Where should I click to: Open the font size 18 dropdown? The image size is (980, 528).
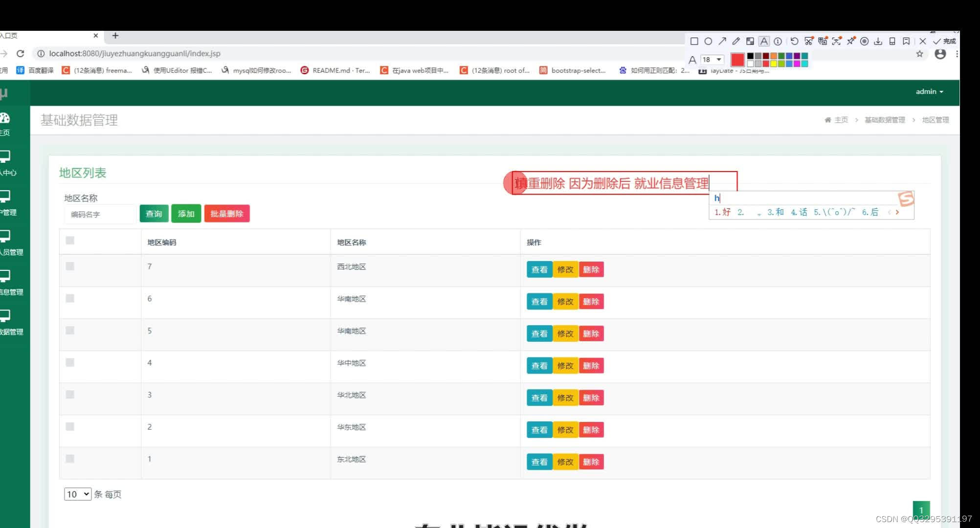712,60
